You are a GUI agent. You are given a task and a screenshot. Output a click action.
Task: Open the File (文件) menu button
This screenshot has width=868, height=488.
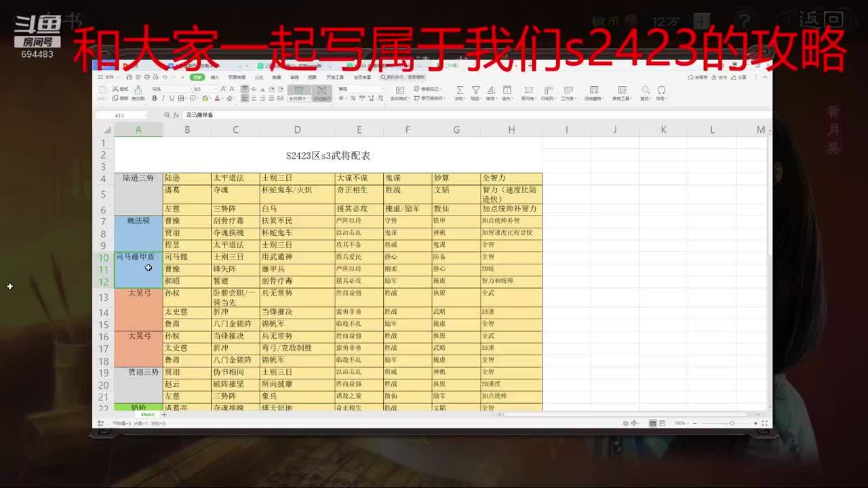tap(108, 77)
